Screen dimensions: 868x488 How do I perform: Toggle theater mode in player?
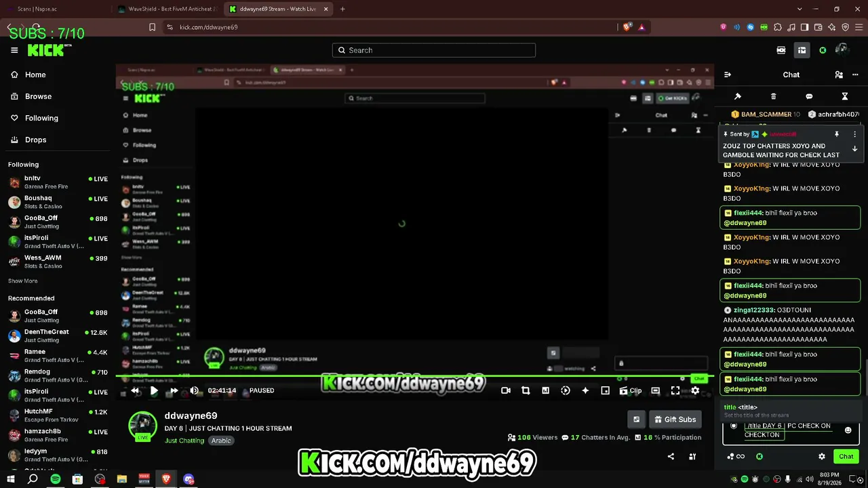tap(655, 390)
